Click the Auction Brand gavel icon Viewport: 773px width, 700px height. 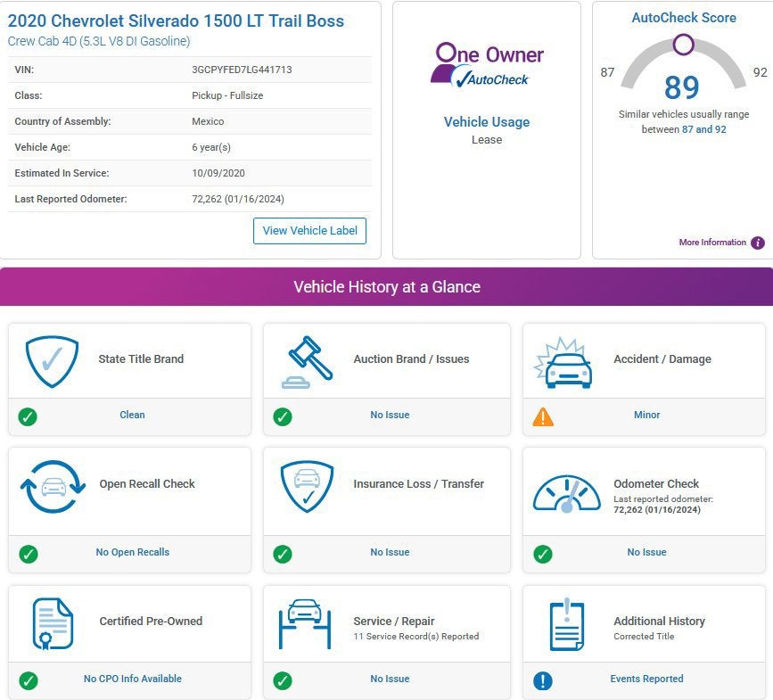pos(307,362)
